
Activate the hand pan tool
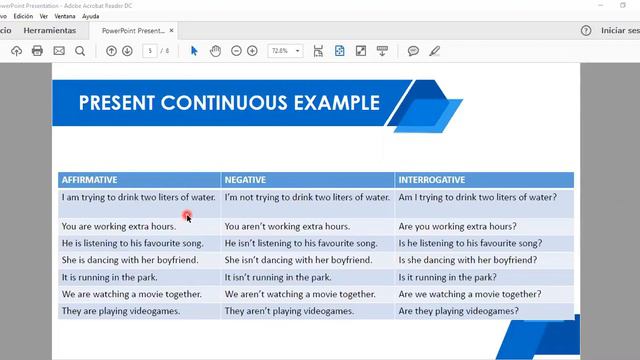click(215, 51)
